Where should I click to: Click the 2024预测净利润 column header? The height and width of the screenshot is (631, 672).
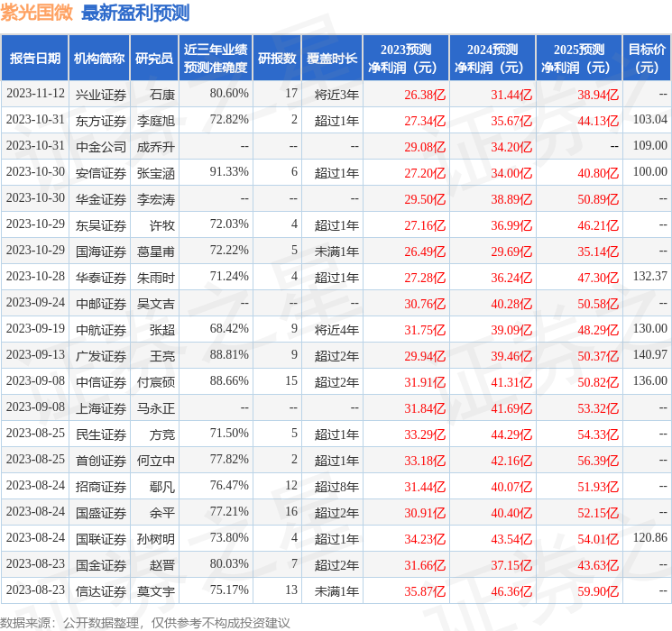coord(492,59)
